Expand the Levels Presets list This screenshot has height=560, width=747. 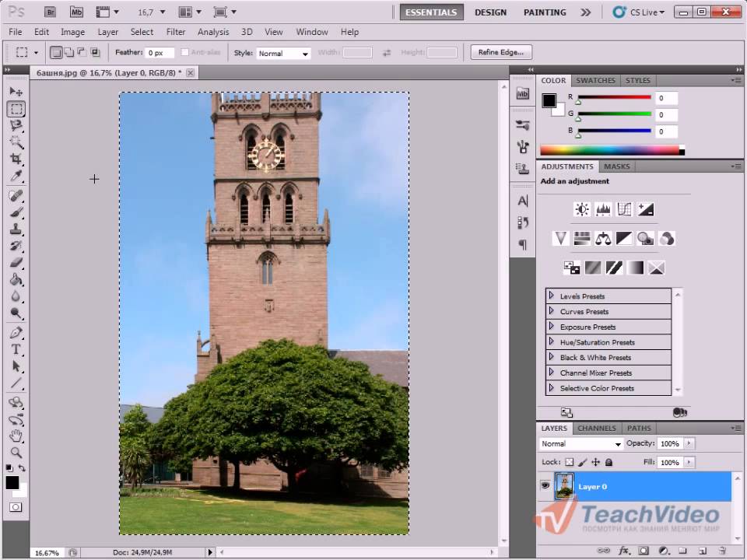click(x=551, y=296)
